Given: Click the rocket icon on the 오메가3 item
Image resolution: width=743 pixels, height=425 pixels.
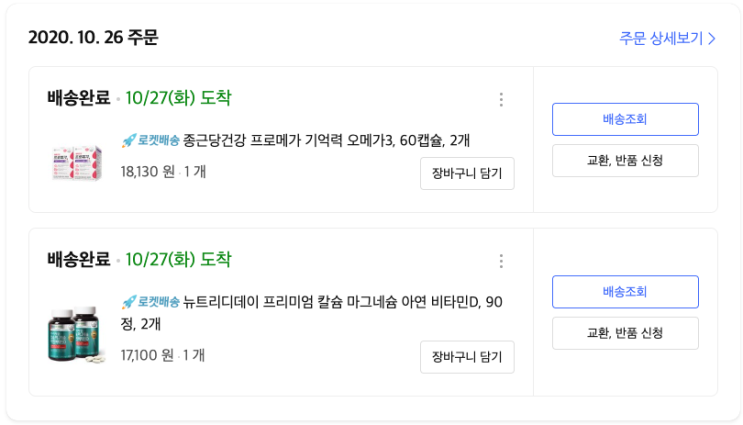Looking at the screenshot, I should 128,141.
